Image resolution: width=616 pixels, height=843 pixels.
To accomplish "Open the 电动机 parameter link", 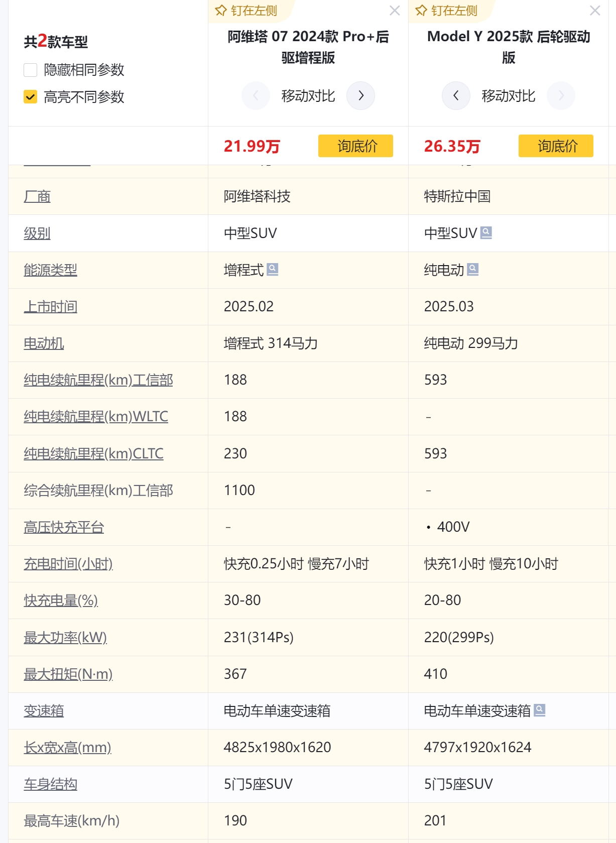I will [44, 343].
